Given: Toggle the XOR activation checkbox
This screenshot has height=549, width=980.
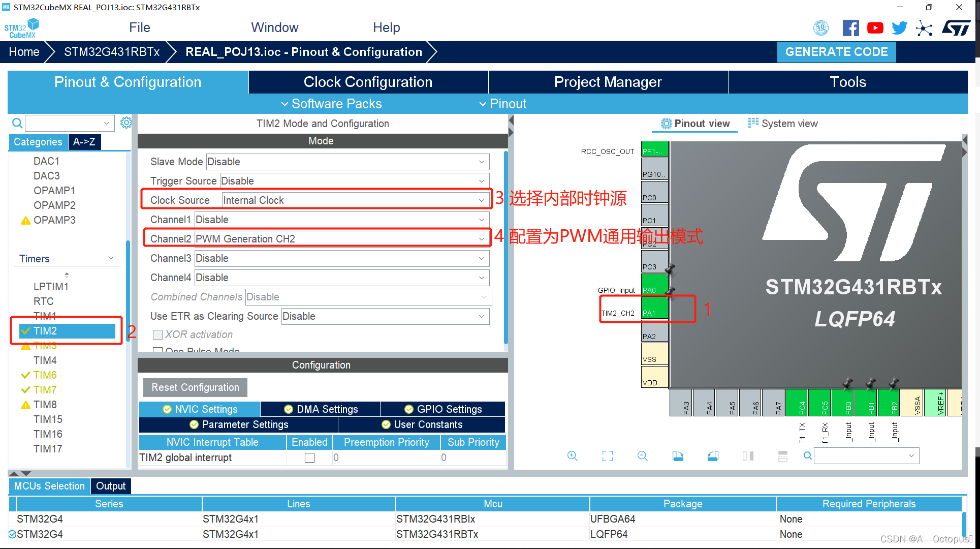Looking at the screenshot, I should click(x=157, y=334).
